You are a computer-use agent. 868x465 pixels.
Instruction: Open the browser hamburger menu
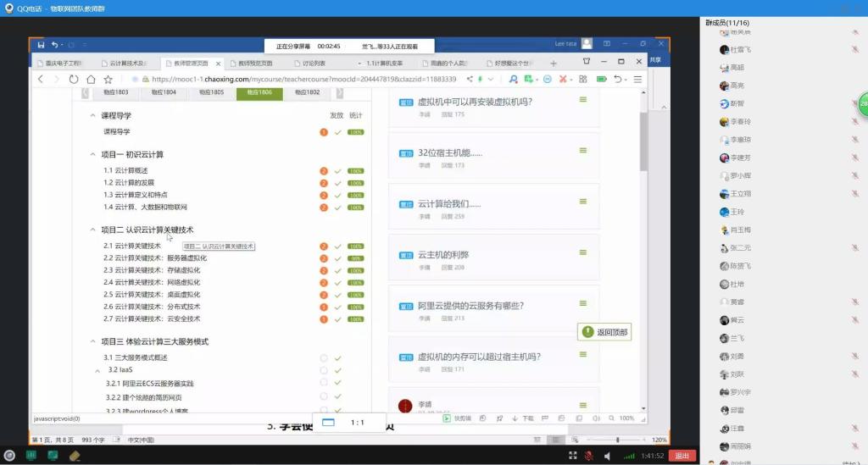(x=637, y=79)
